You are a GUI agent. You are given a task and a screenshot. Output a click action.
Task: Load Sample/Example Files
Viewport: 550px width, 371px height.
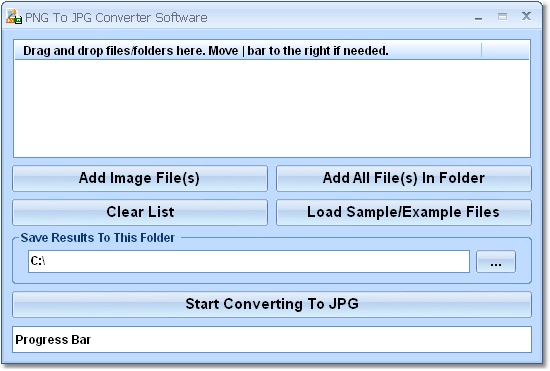(404, 212)
